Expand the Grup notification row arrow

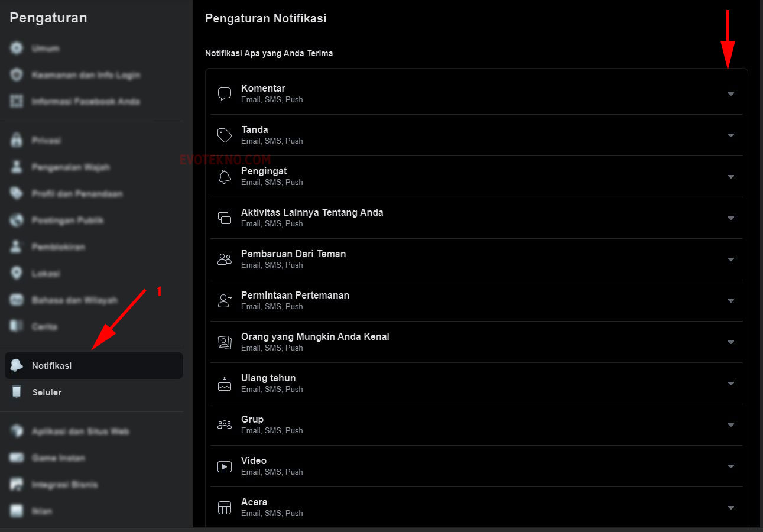point(731,425)
